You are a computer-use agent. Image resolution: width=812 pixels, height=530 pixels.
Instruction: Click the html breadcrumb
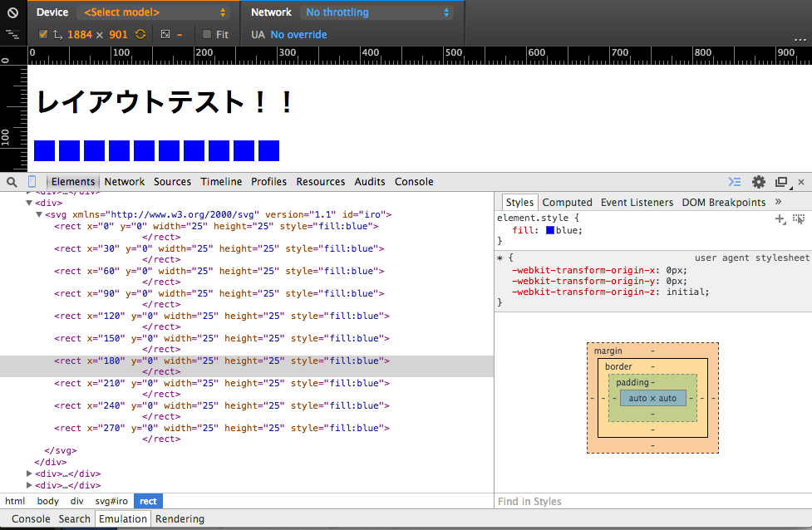point(15,501)
